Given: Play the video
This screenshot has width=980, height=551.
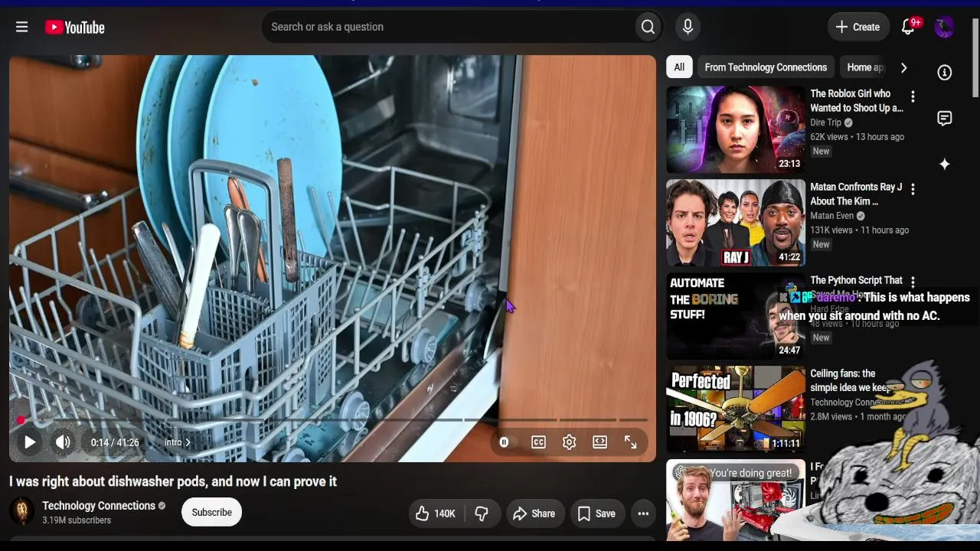Looking at the screenshot, I should 29,442.
